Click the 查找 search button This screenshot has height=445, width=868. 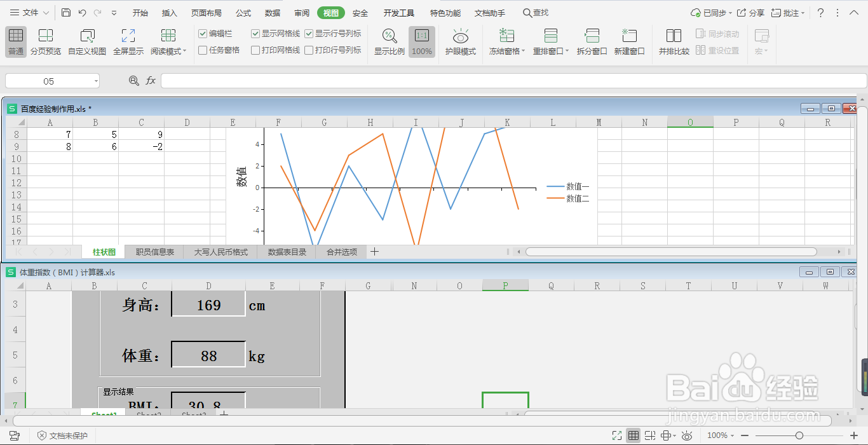(535, 13)
